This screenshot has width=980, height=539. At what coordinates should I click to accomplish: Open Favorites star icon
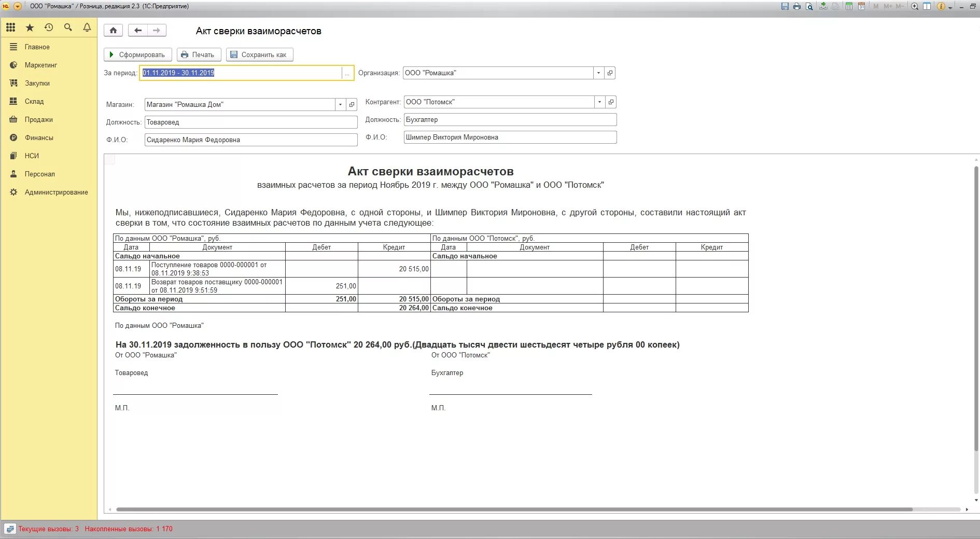tap(30, 27)
